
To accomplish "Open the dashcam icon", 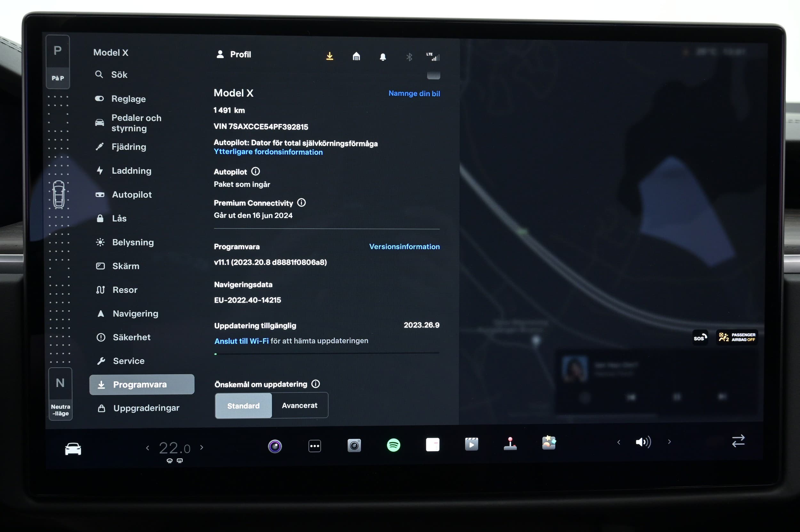I will [354, 446].
